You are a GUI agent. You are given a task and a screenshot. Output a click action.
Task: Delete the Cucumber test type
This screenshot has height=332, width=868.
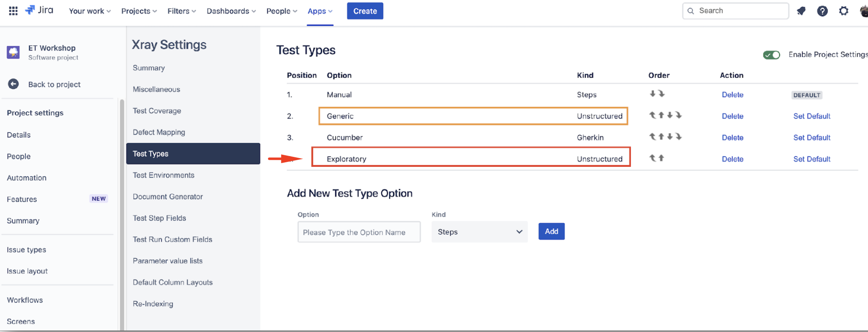tap(732, 138)
